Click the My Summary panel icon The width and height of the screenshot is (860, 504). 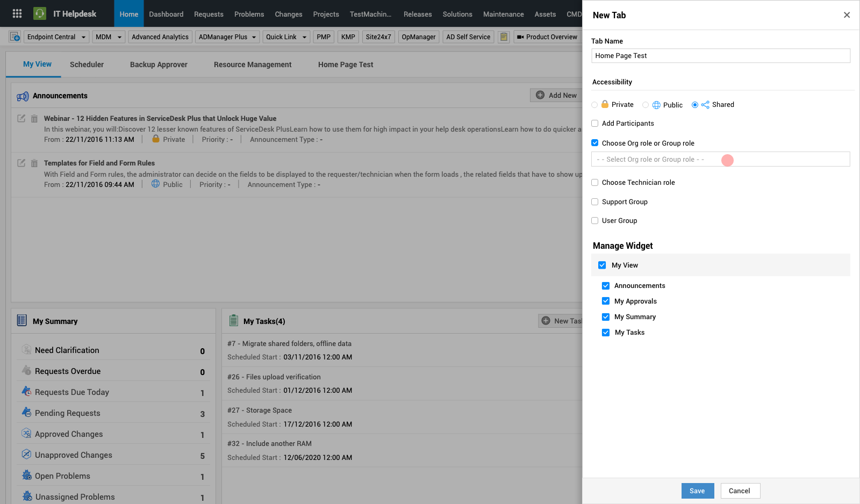pyautogui.click(x=21, y=320)
